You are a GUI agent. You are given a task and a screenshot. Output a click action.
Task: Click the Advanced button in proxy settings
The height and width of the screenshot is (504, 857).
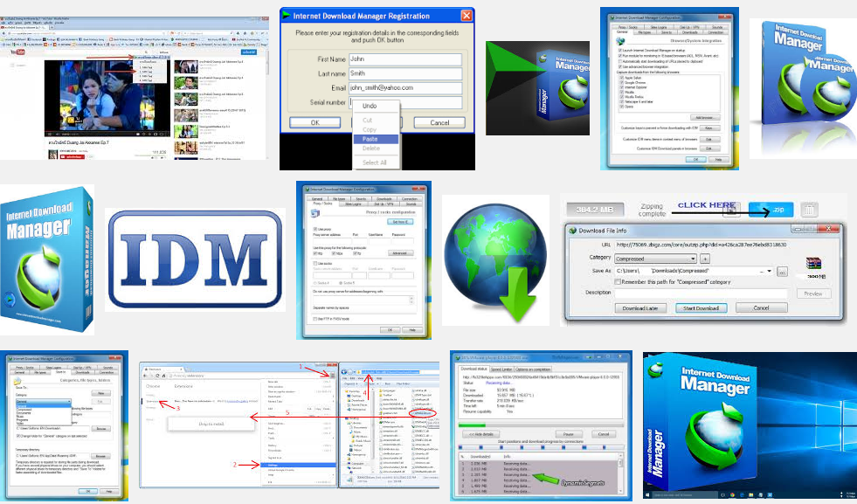401,253
